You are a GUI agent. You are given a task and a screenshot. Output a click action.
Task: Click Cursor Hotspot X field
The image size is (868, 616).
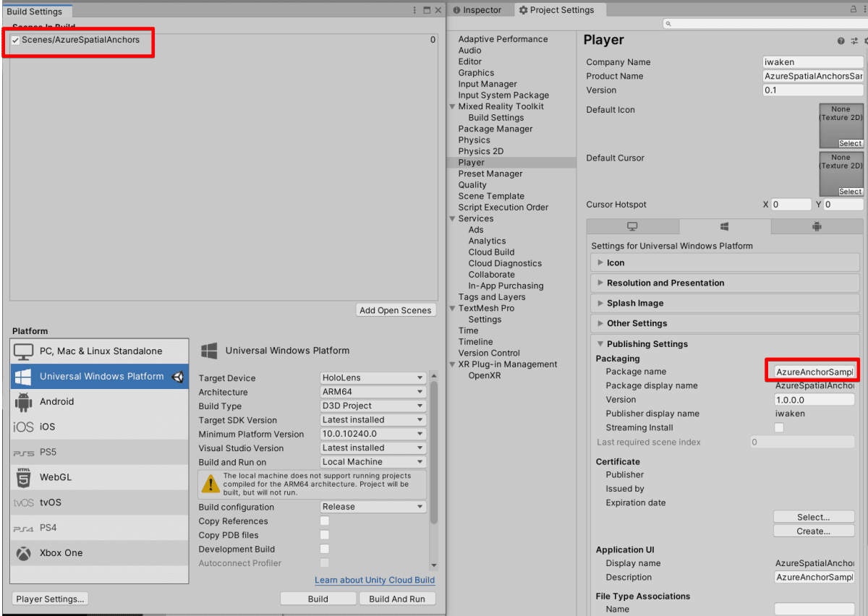(791, 205)
